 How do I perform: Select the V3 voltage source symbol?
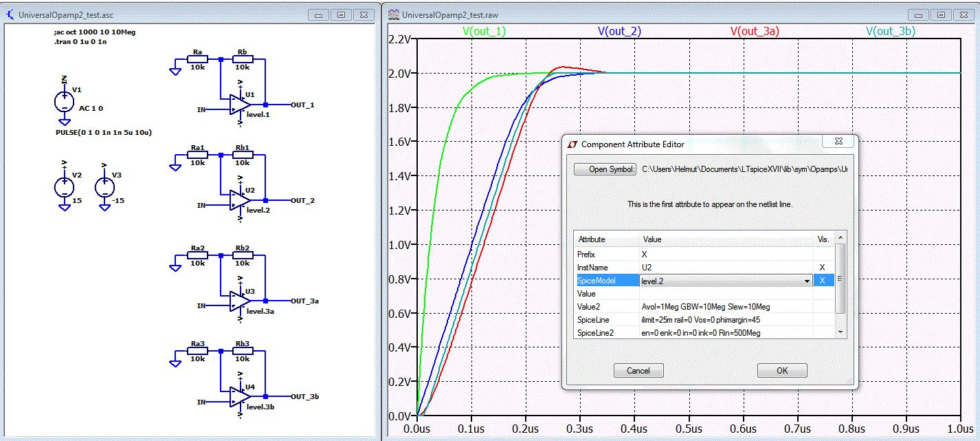(104, 186)
